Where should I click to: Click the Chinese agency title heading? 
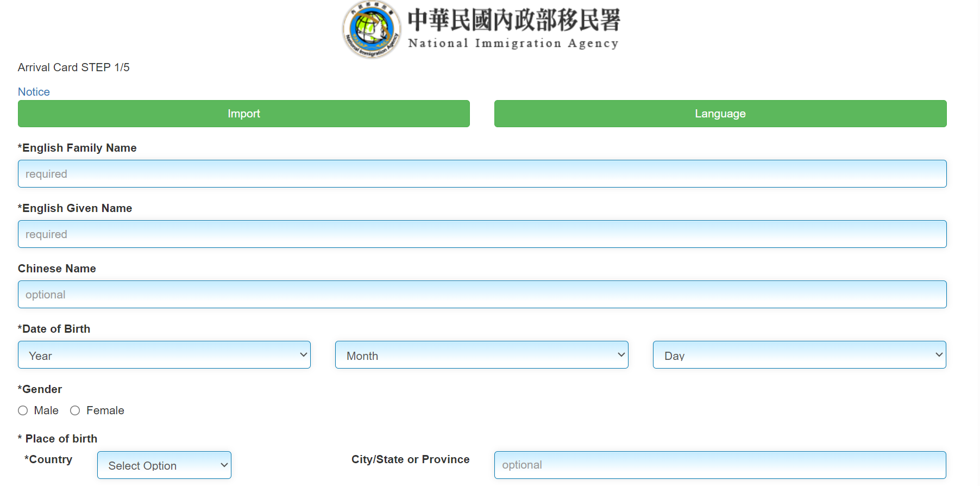point(513,20)
